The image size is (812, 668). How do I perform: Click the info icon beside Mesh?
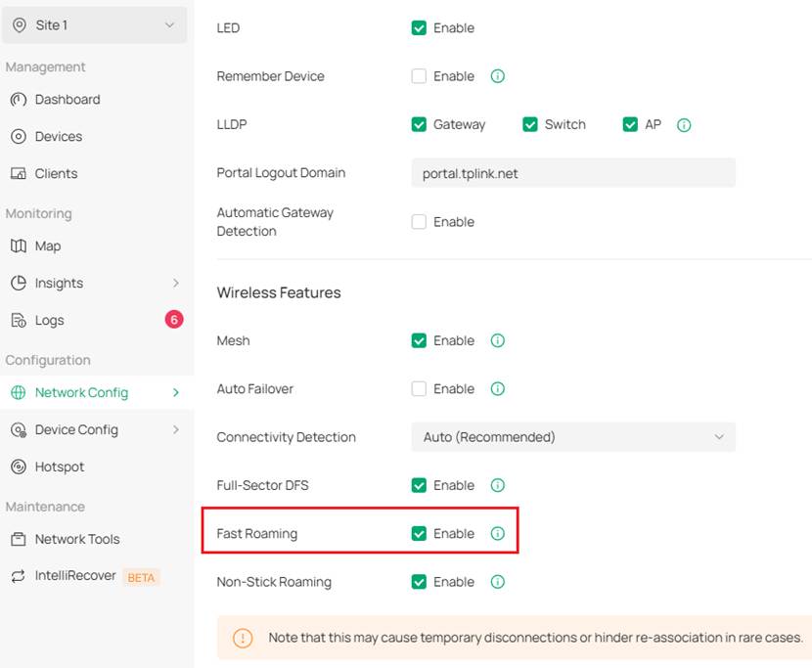pyautogui.click(x=497, y=340)
